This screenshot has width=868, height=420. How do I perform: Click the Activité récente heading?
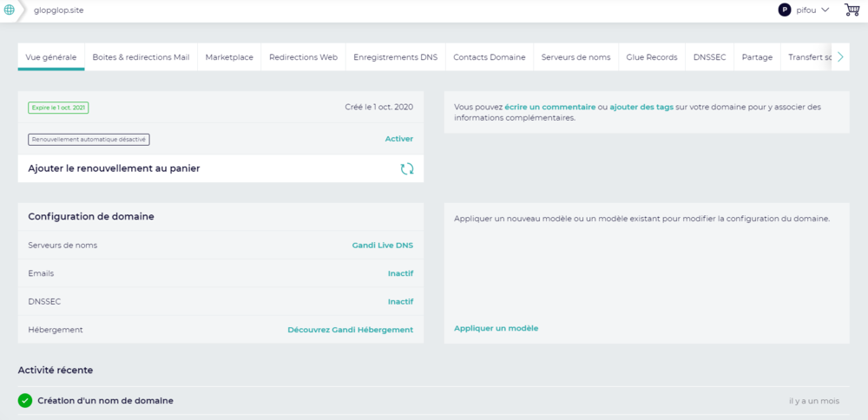point(56,371)
